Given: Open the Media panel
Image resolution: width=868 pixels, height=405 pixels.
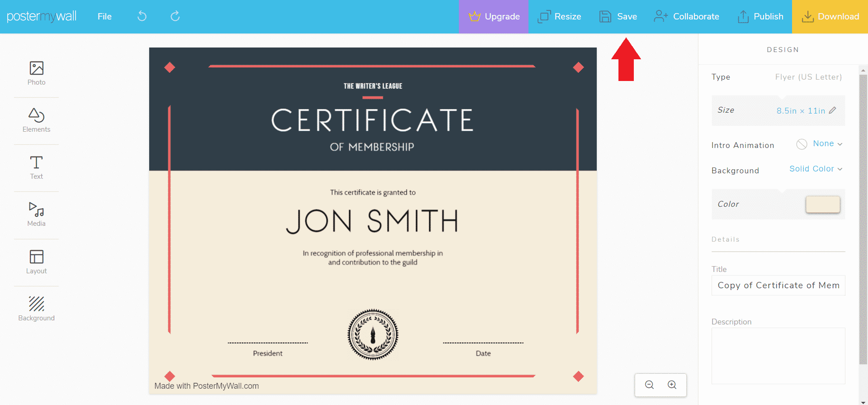Looking at the screenshot, I should click(36, 214).
